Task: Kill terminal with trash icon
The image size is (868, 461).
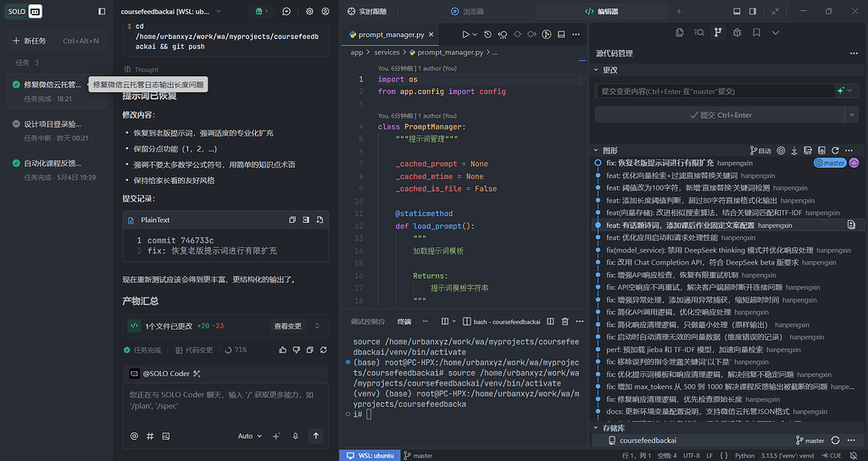Action: (x=565, y=321)
